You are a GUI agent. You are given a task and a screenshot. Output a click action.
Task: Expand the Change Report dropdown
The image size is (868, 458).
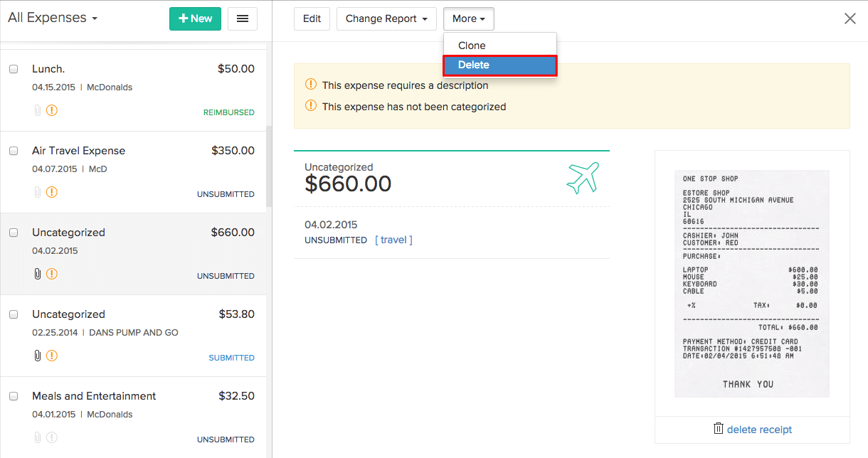pos(386,18)
